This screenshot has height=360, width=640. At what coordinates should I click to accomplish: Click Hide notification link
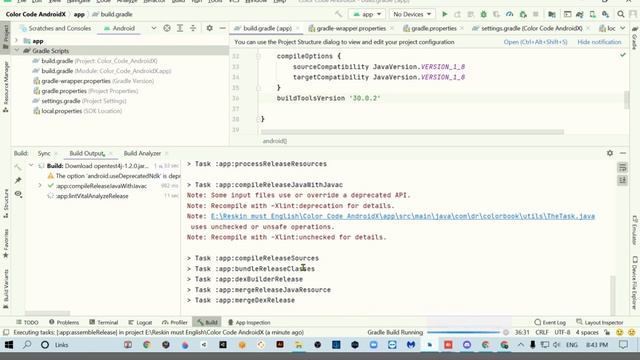coord(599,42)
